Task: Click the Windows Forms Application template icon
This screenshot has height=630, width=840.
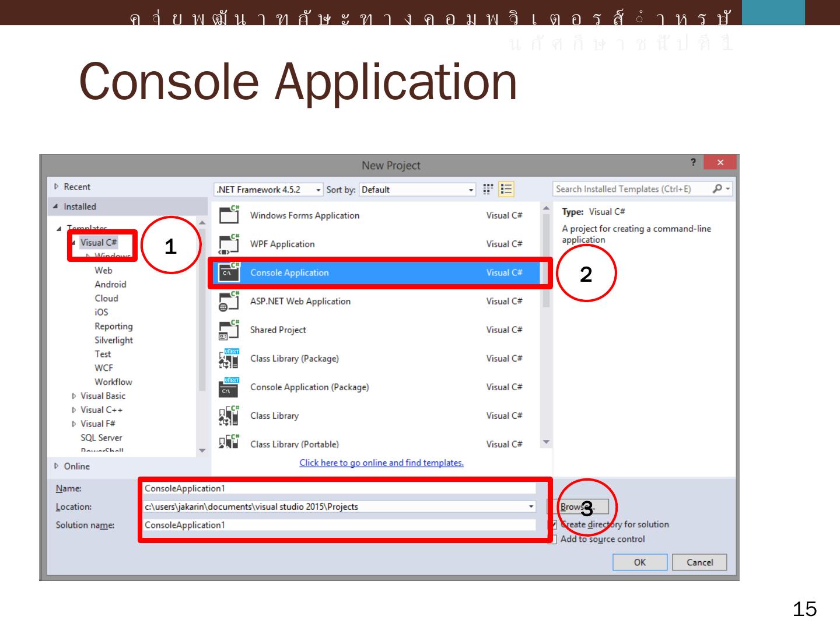Action: (229, 215)
